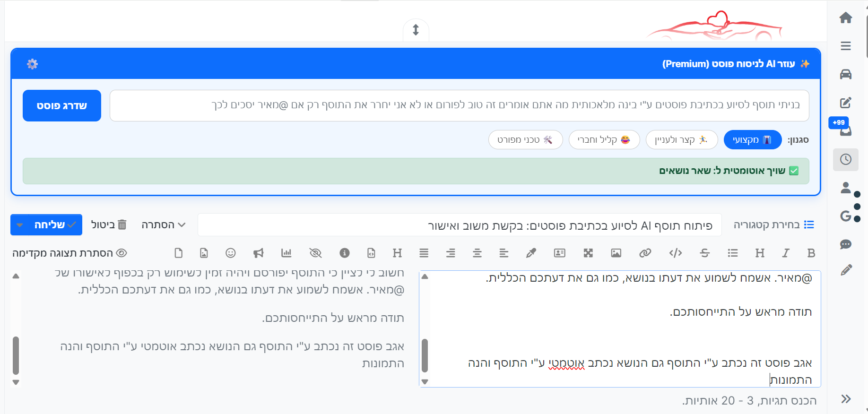Pick text color with eyedropper icon
868x414 pixels.
[x=531, y=253]
